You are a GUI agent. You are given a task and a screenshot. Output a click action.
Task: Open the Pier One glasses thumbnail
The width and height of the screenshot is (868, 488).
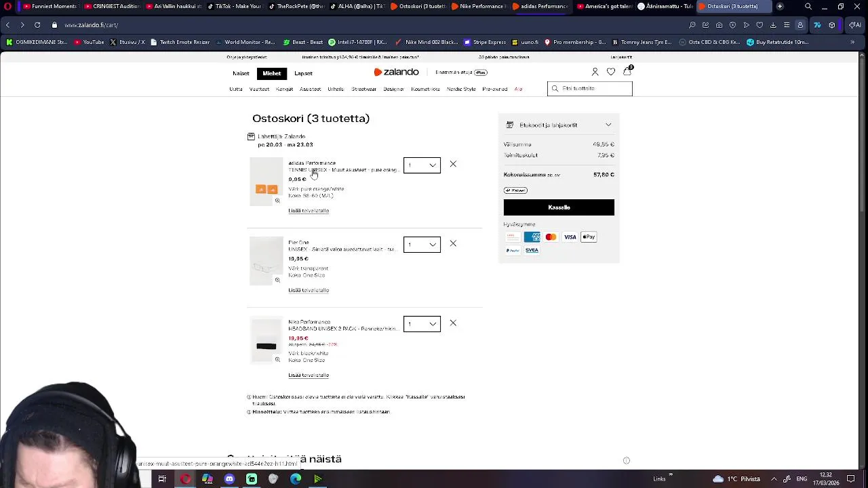(267, 261)
